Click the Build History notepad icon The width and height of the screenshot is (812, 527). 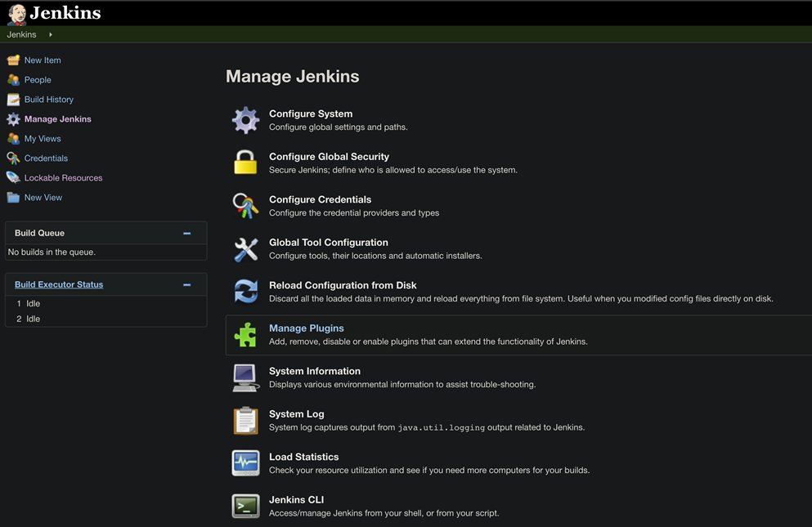coord(13,100)
